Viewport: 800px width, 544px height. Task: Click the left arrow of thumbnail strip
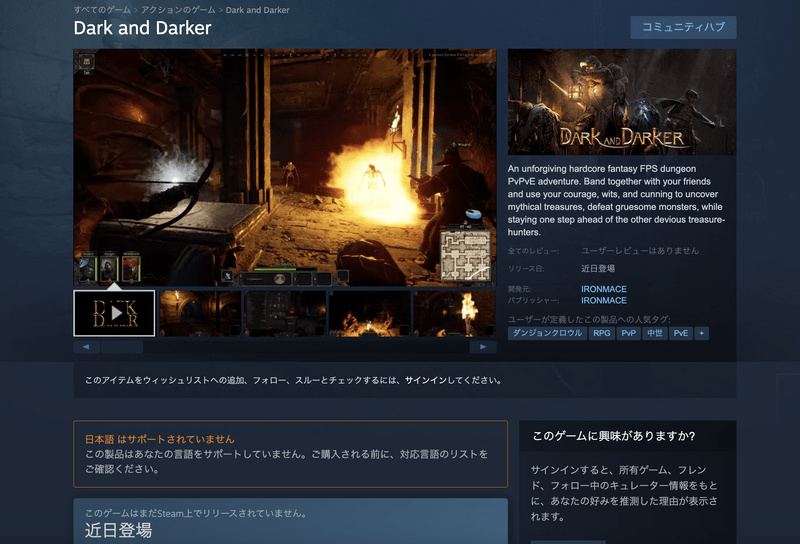click(x=86, y=347)
